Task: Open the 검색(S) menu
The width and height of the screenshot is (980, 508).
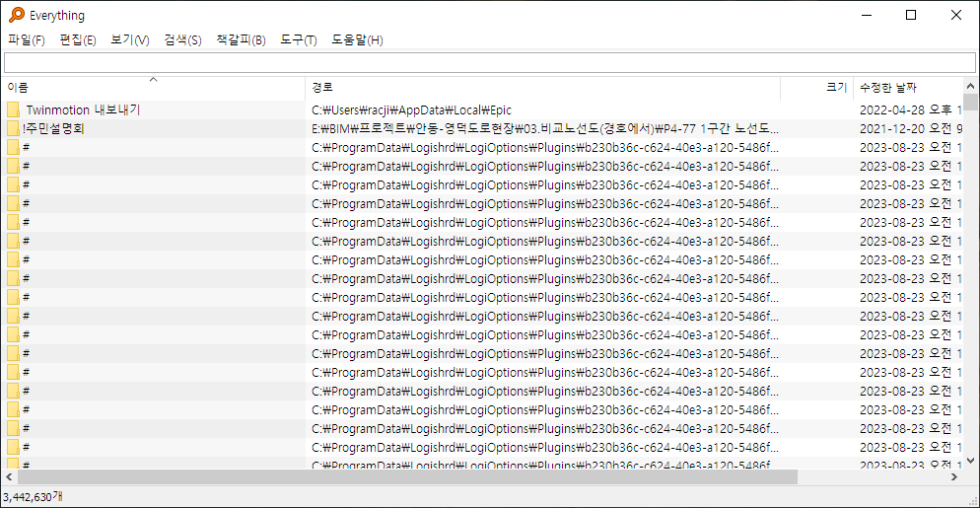Action: [182, 40]
